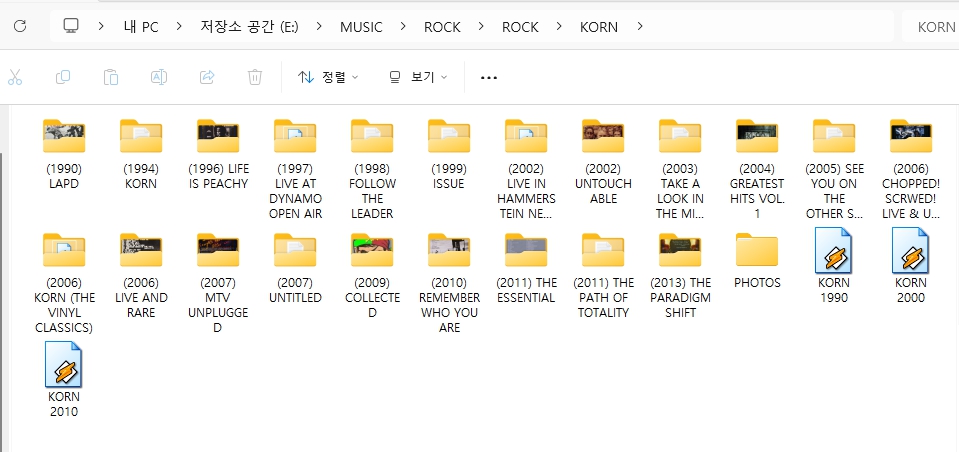The image size is (959, 452).
Task: Open the 정렬 sort dropdown
Action: coord(328,77)
